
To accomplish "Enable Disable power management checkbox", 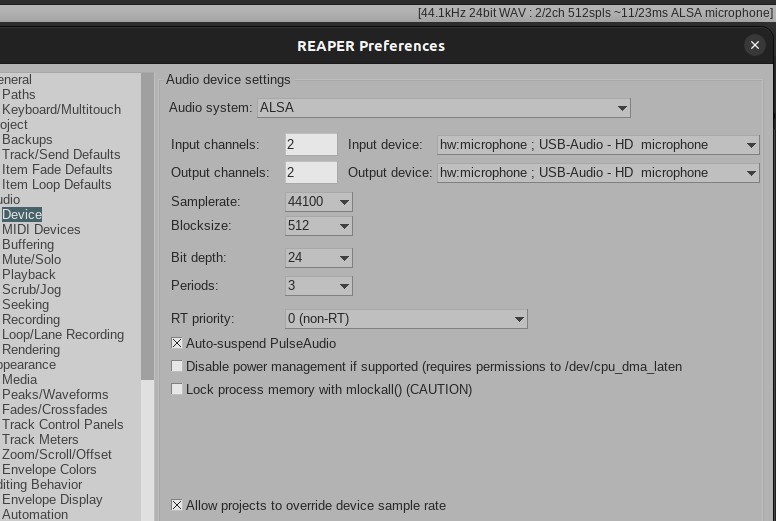I will [177, 366].
